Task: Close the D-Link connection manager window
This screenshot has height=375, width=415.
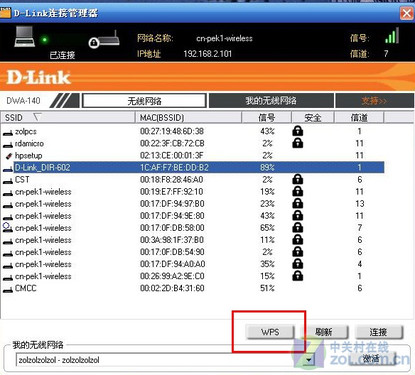Action: click(x=407, y=13)
